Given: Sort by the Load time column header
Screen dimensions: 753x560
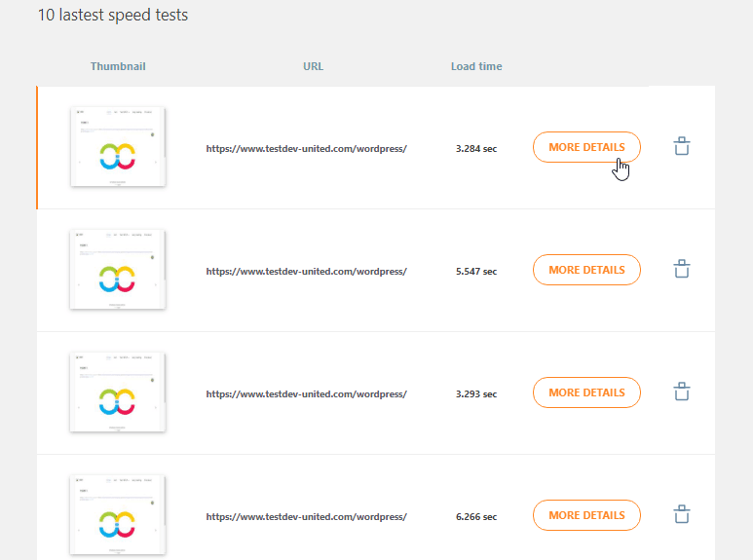Looking at the screenshot, I should [476, 66].
